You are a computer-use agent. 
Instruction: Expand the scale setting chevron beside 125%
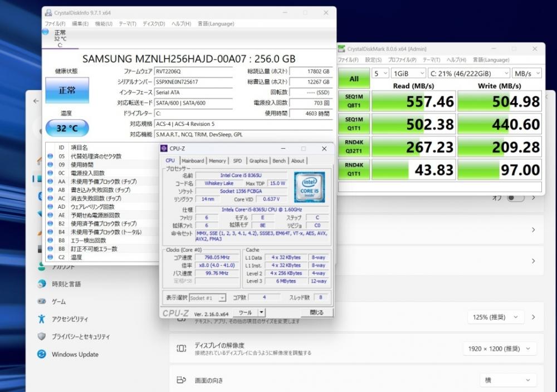tap(533, 317)
